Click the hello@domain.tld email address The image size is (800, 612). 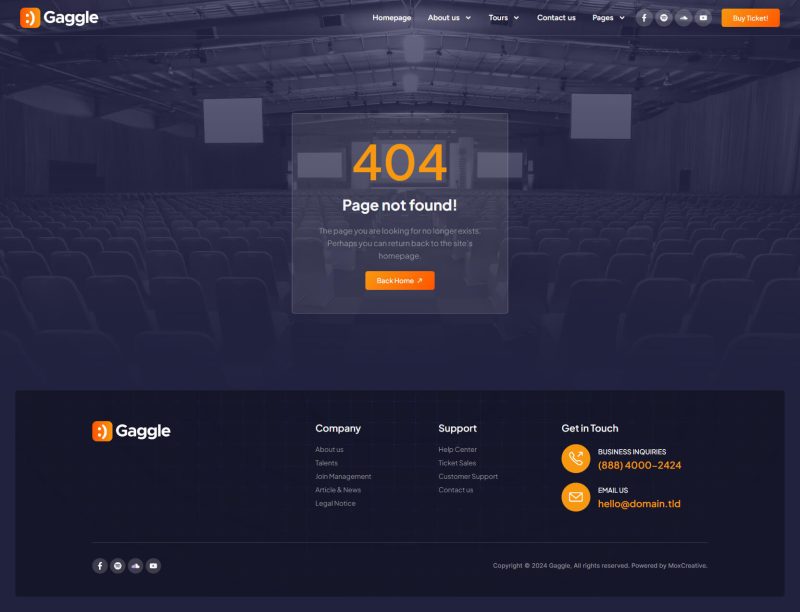click(x=639, y=504)
